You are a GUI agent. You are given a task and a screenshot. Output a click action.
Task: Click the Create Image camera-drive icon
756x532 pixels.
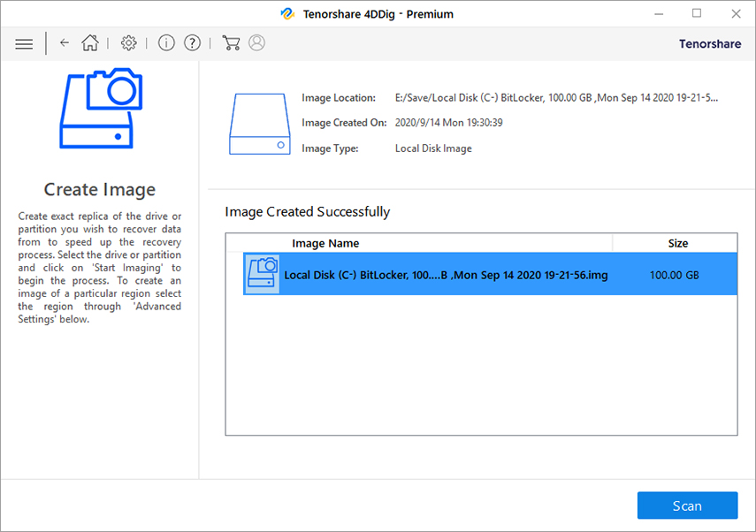[x=102, y=108]
